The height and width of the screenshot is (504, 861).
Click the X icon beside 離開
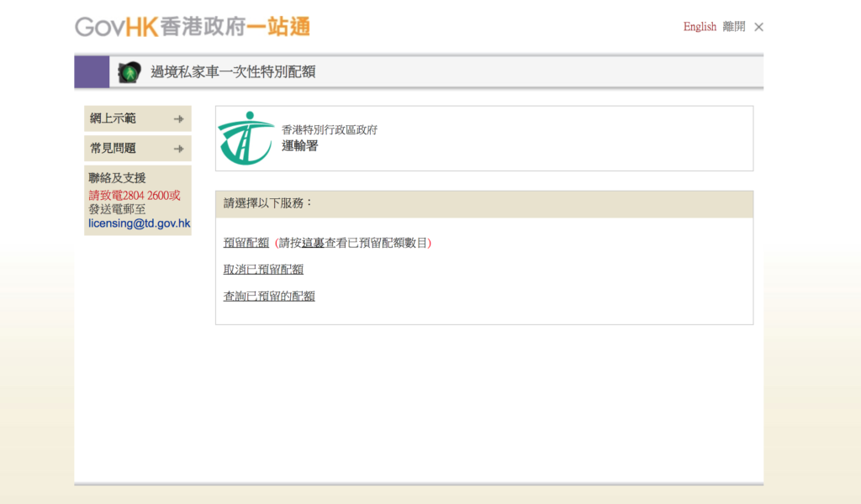(758, 27)
